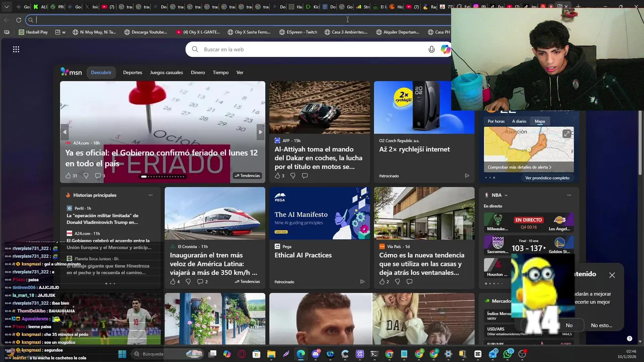Dislike the El Cronista train article
This screenshot has height=362, width=644.
pyautogui.click(x=188, y=282)
